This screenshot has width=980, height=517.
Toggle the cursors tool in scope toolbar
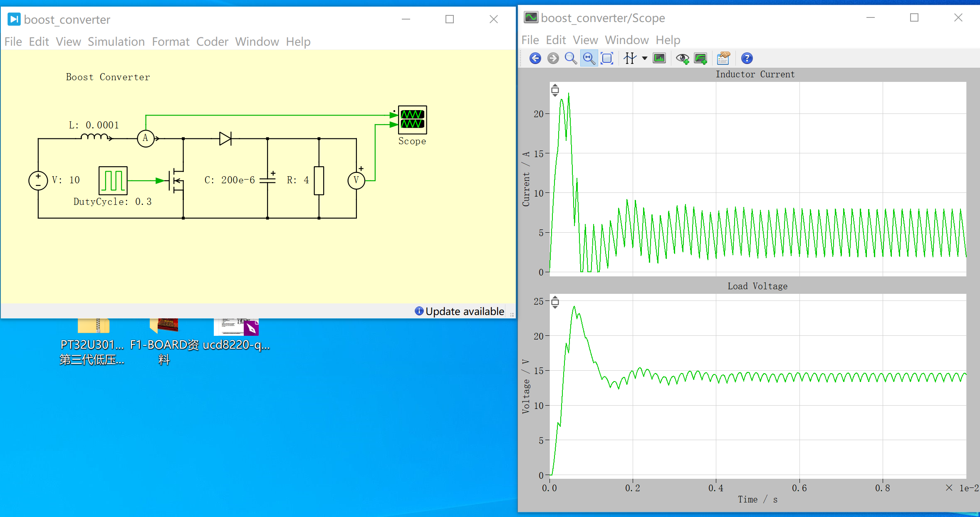(630, 58)
